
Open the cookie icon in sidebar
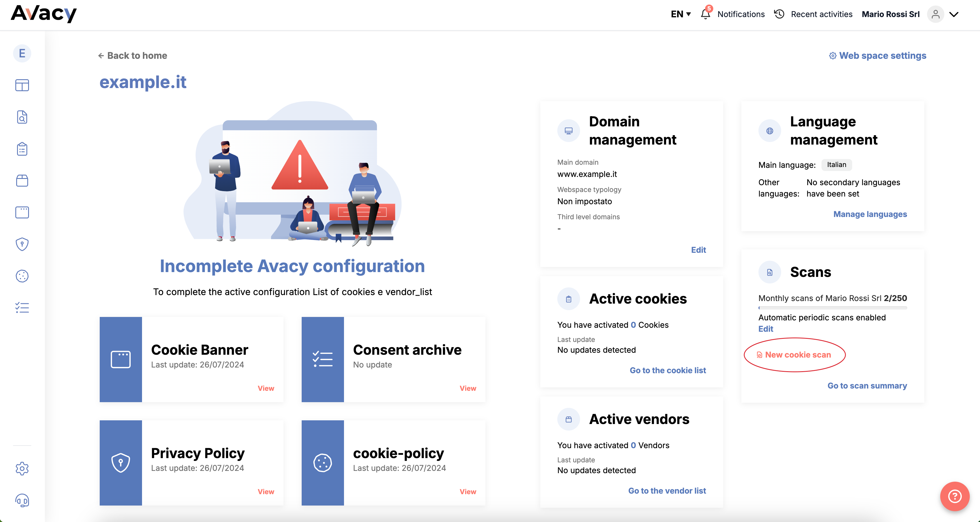pyautogui.click(x=22, y=276)
